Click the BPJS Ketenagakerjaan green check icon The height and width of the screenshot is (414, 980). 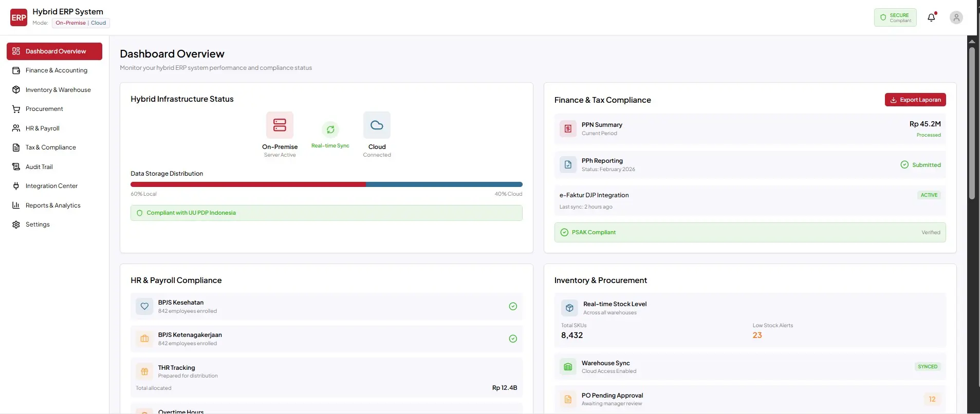point(513,338)
